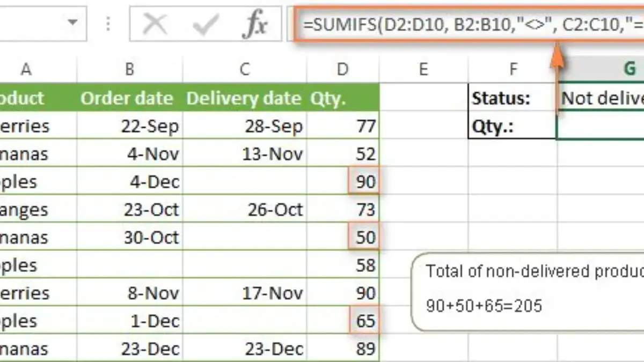Select quantity cell '65'
644x362 pixels.
tap(342, 321)
